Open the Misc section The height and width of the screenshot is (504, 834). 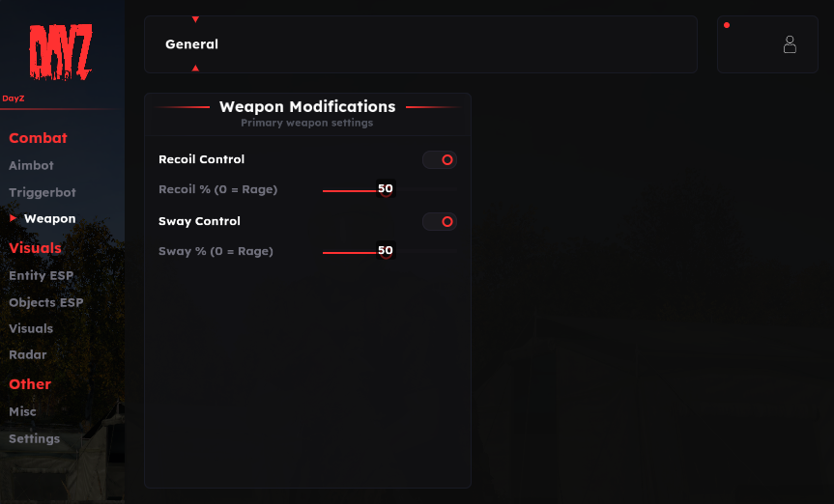click(x=23, y=411)
